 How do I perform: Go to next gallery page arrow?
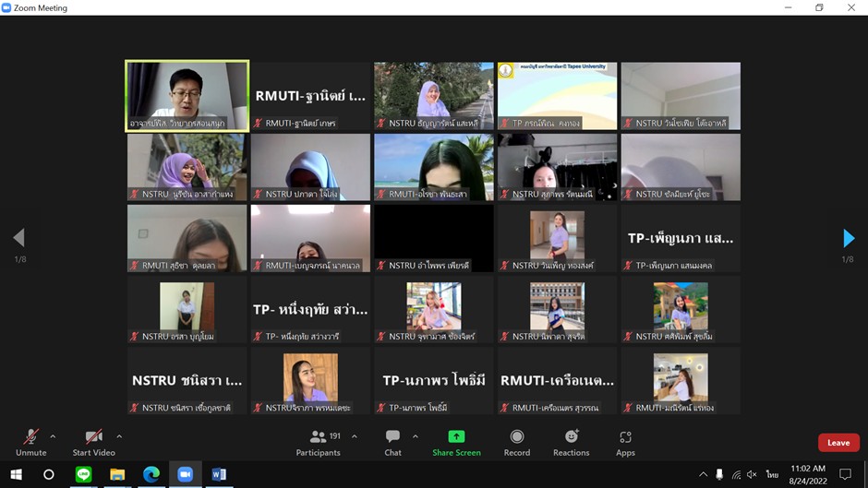(x=849, y=238)
